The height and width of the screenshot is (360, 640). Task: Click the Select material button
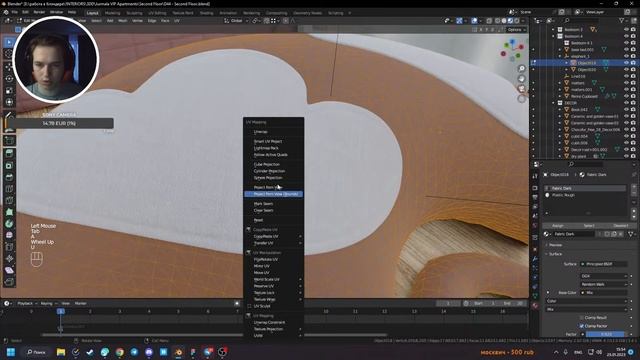589,226
